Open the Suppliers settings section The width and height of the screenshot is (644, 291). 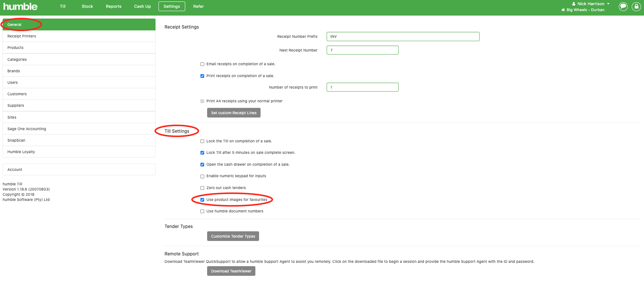pyautogui.click(x=79, y=105)
